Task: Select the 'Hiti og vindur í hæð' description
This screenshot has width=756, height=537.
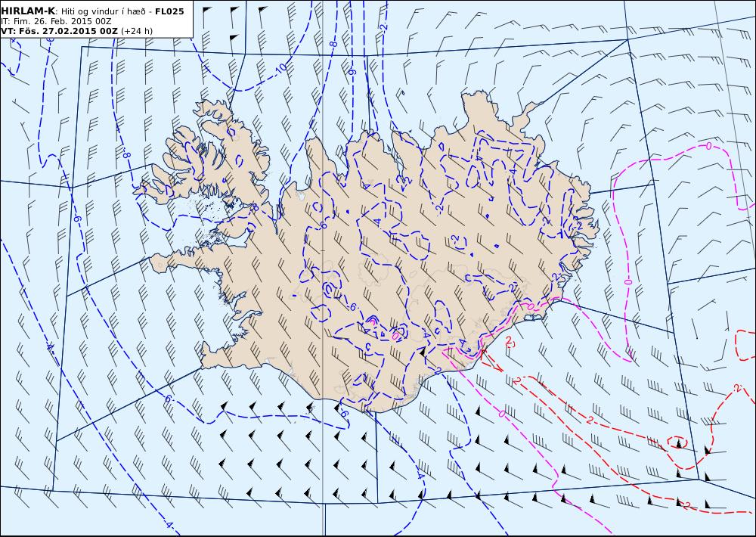Action: click(104, 11)
